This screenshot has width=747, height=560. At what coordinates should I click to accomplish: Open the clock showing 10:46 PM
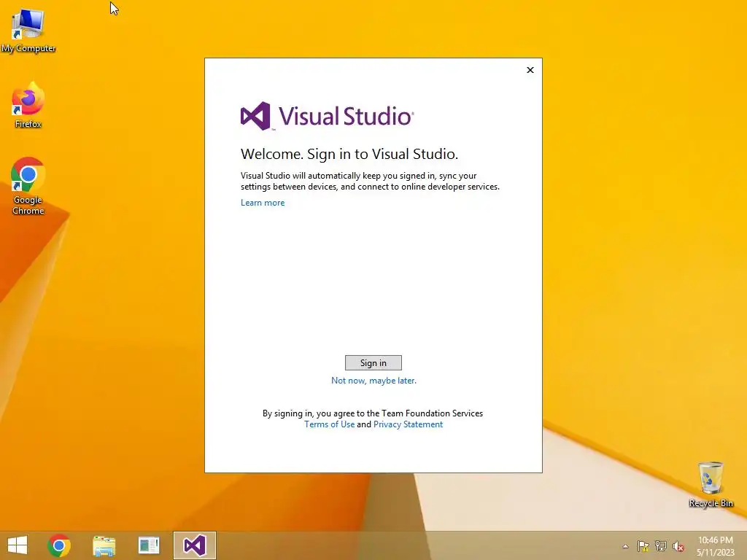pos(715,546)
